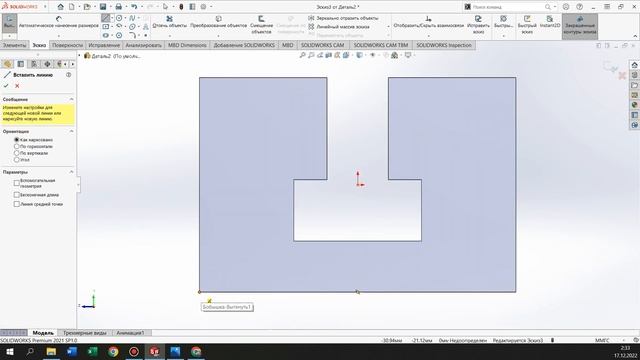Undo the last action
Screen dimensions: 640x360
click(x=134, y=7)
